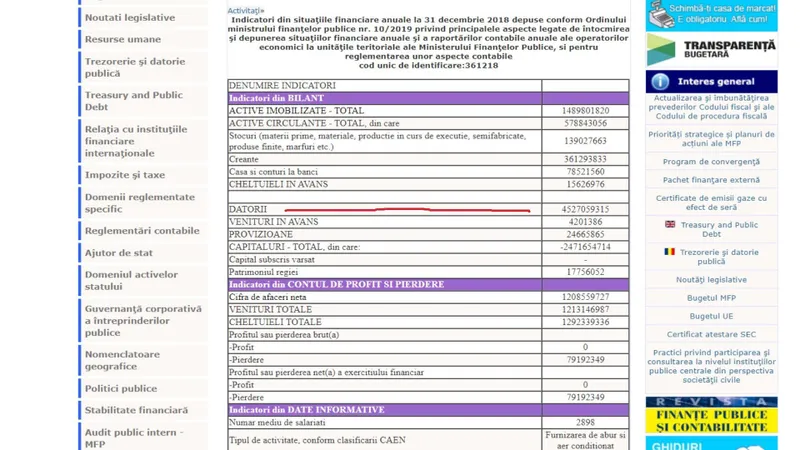Screen dimensions: 800x450
Task: Open Bugetul MFP link
Action: point(711,298)
